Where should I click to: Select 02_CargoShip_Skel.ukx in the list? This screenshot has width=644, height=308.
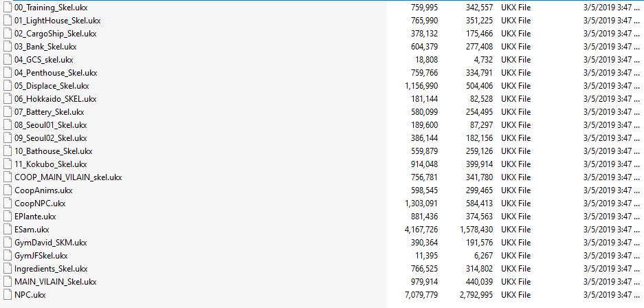pos(55,34)
